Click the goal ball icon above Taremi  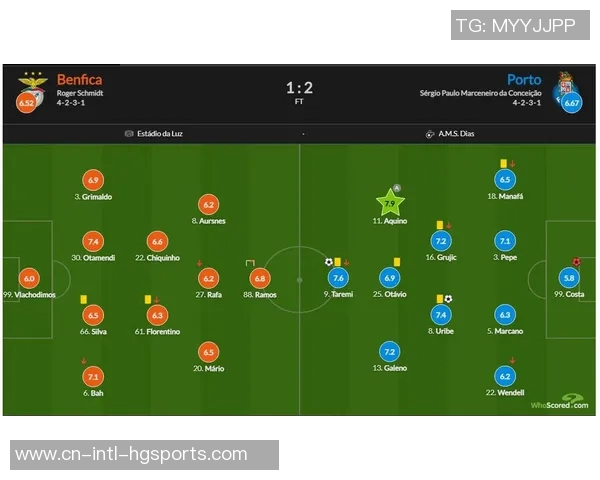coord(329,262)
